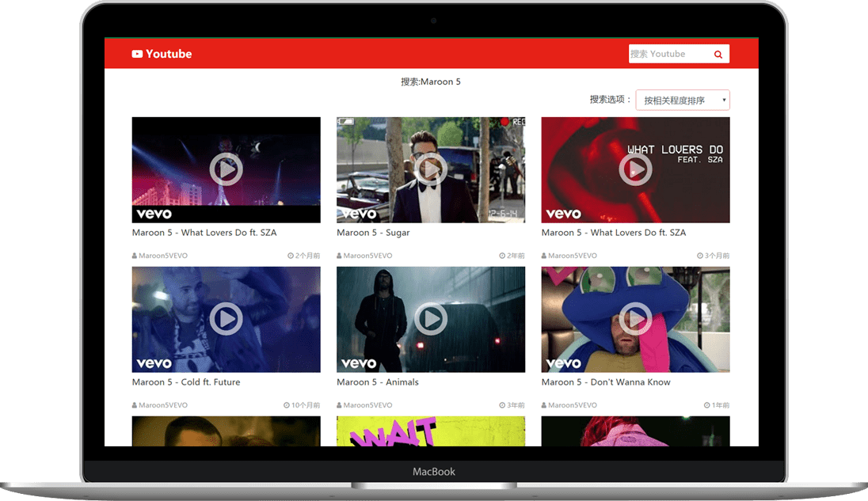Play the Maroon 5 - Sugar video
The width and height of the screenshot is (868, 501).
click(431, 169)
